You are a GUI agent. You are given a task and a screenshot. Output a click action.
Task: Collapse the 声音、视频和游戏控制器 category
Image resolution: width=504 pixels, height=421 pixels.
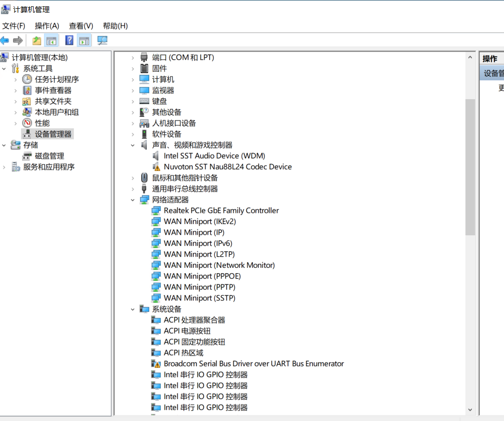133,145
